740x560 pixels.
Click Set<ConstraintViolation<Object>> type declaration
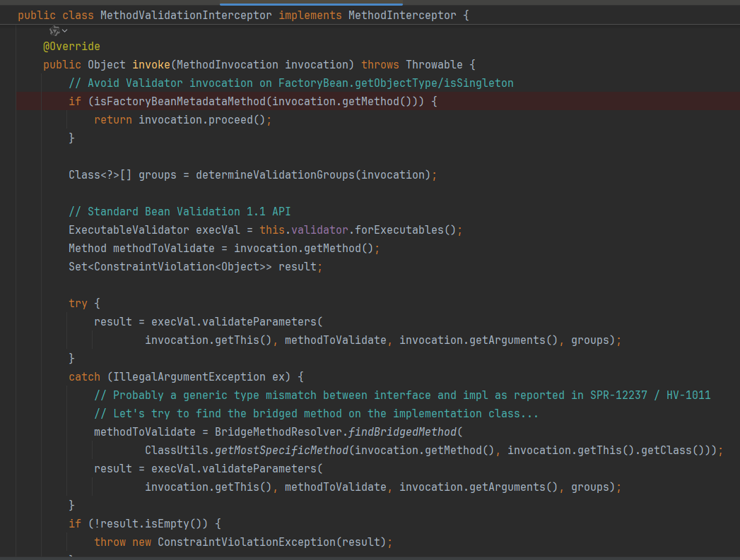170,267
